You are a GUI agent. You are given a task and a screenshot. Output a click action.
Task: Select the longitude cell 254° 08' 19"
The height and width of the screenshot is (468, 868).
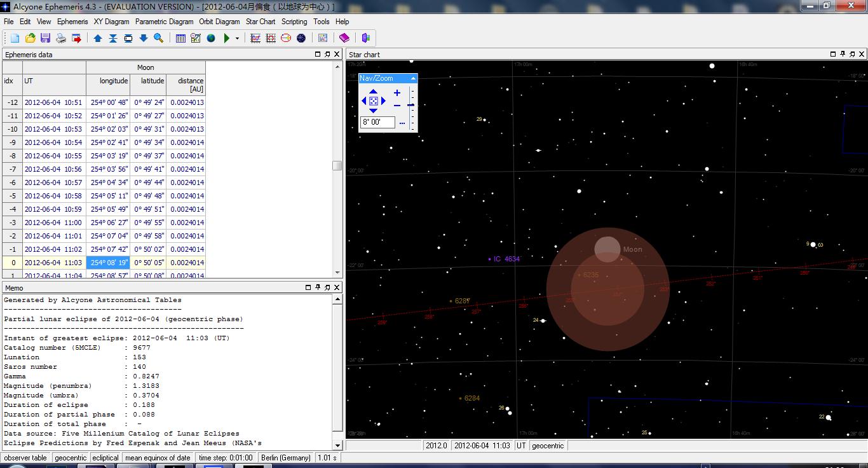(108, 263)
